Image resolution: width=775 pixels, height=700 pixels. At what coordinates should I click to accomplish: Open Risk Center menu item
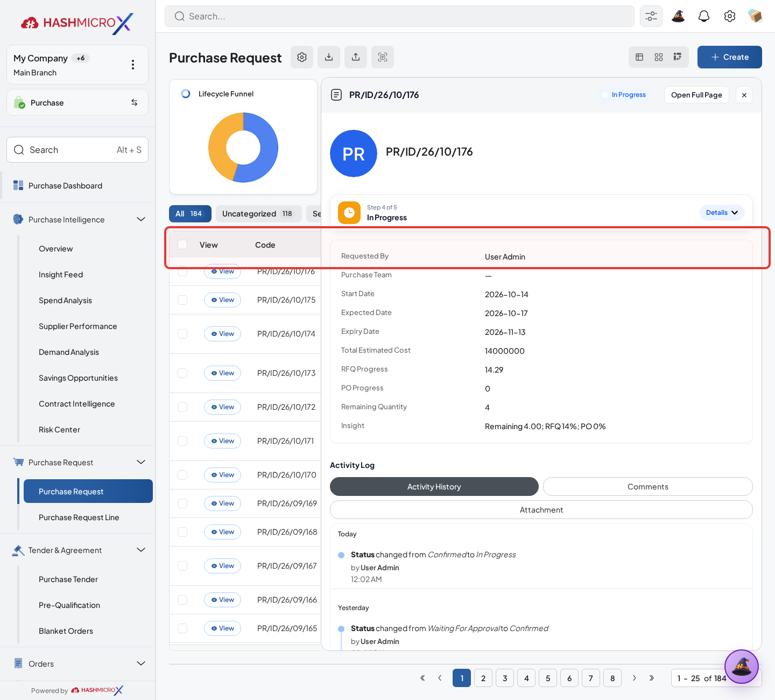59,430
